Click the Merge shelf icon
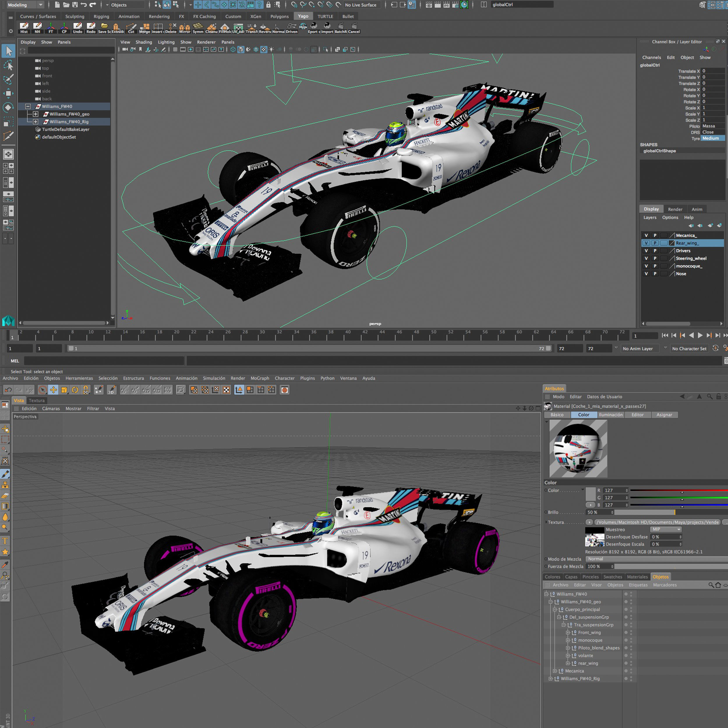 pos(145,27)
